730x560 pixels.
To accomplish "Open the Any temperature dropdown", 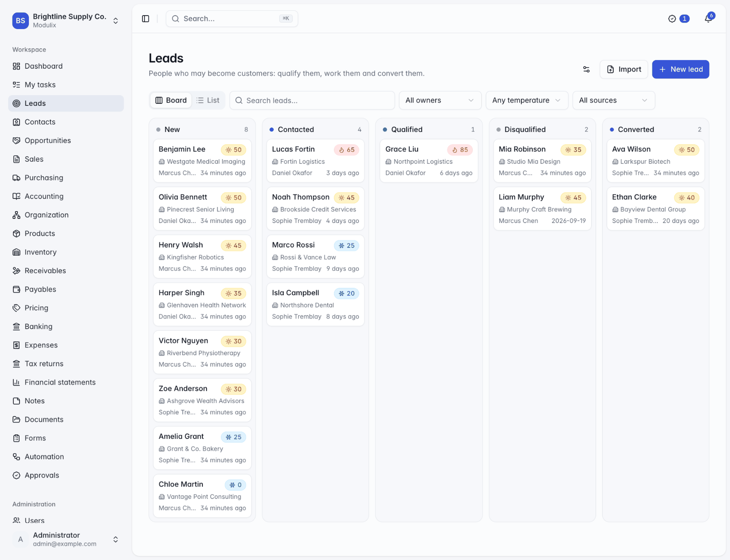I will 527,100.
